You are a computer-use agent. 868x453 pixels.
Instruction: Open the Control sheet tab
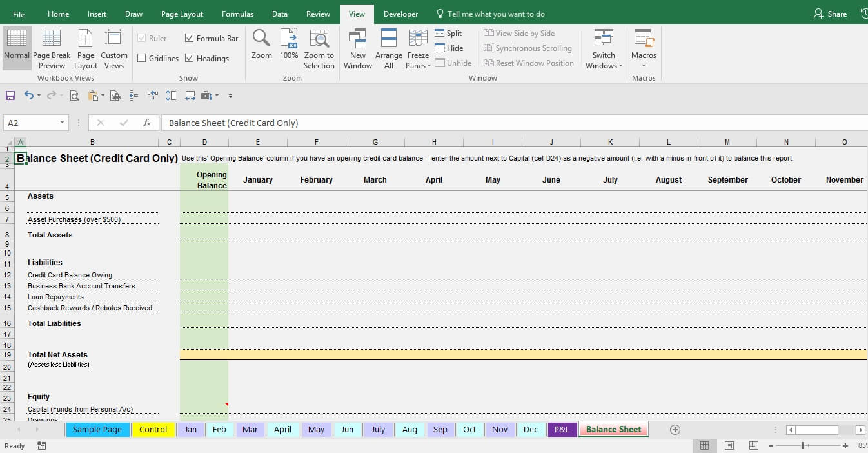[x=153, y=429]
